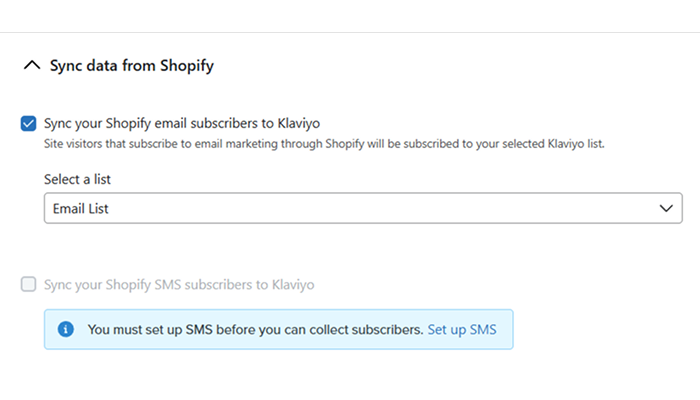Click the word Shopify in section heading
700x400 pixels.
click(187, 66)
